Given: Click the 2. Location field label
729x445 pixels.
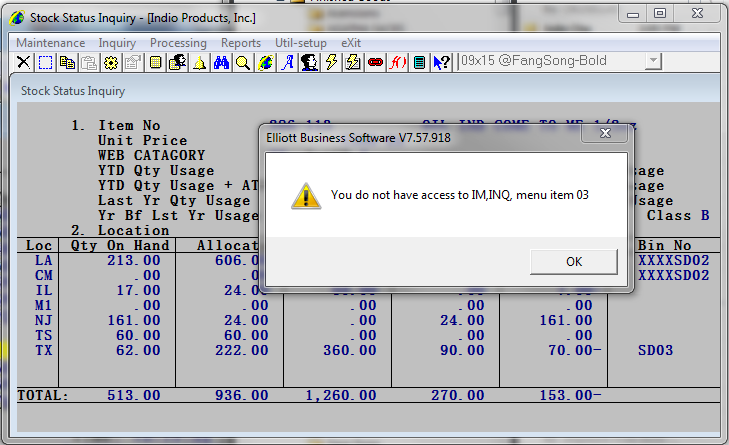Looking at the screenshot, I should [x=120, y=230].
